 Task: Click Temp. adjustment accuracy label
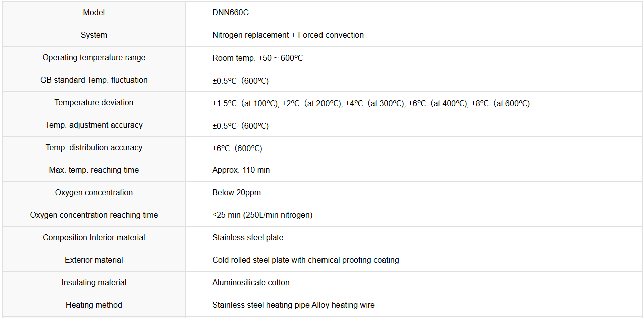coord(94,125)
